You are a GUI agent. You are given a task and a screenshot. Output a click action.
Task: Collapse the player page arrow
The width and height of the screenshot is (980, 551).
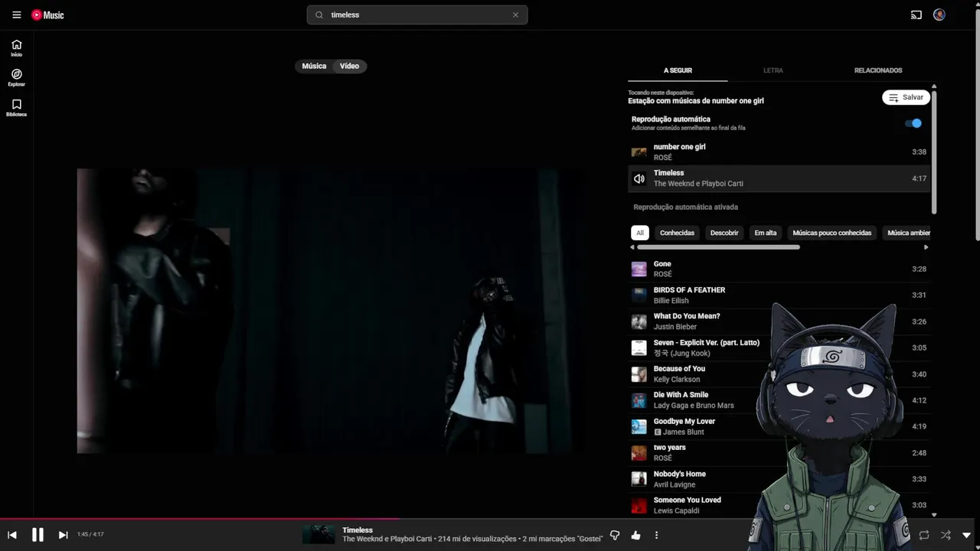tap(966, 535)
